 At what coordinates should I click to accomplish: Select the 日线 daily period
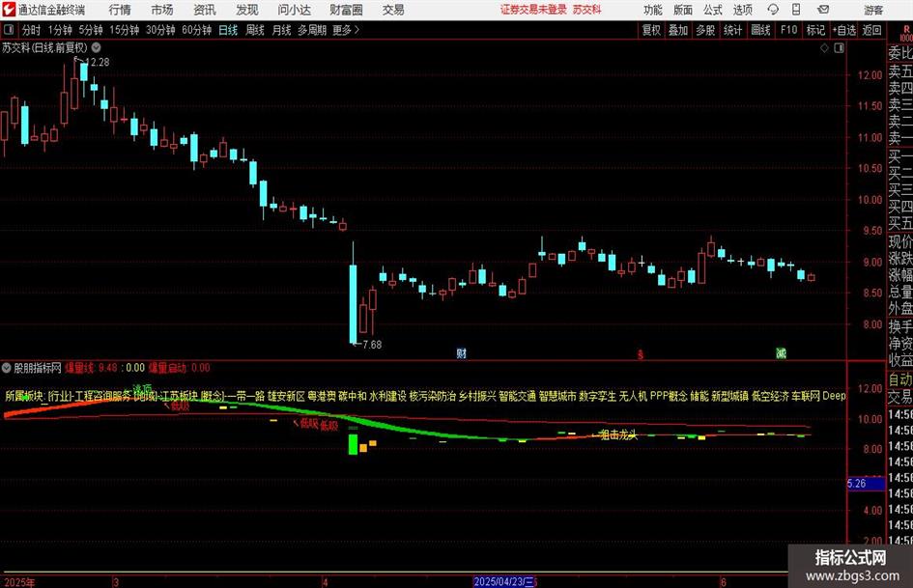pyautogui.click(x=228, y=30)
